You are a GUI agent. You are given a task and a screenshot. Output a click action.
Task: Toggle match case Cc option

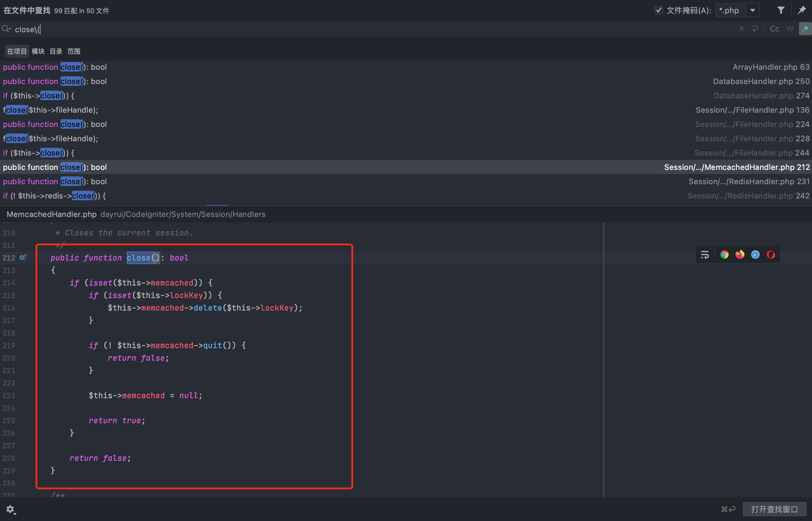[774, 29]
